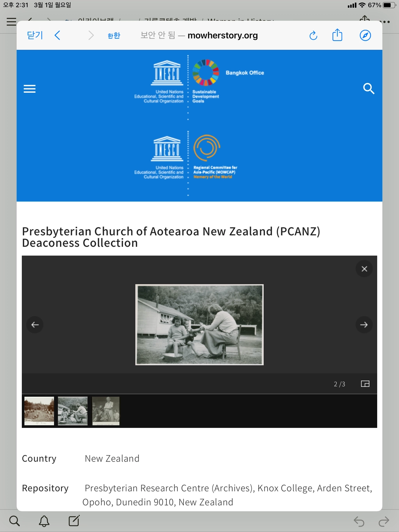Image resolution: width=399 pixels, height=532 pixels.
Task: Click the Country label
Action: click(x=39, y=459)
